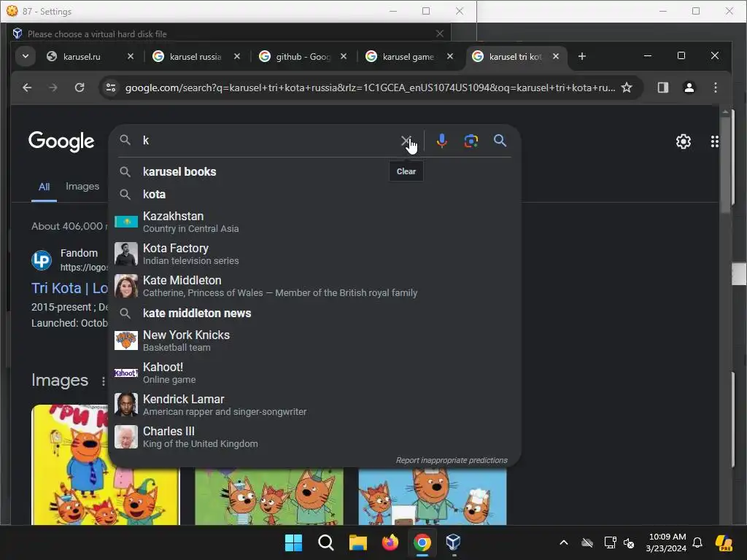Go to Google homepage via logo

tap(61, 141)
